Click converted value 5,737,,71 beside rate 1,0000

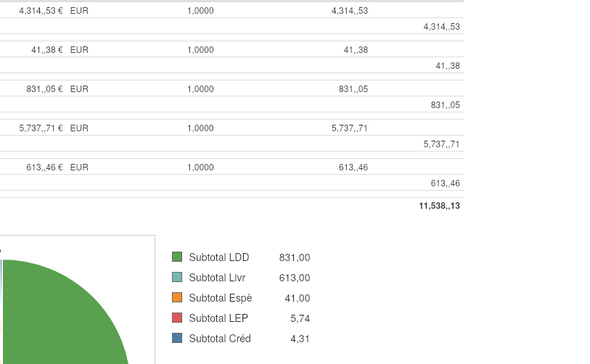350,128
